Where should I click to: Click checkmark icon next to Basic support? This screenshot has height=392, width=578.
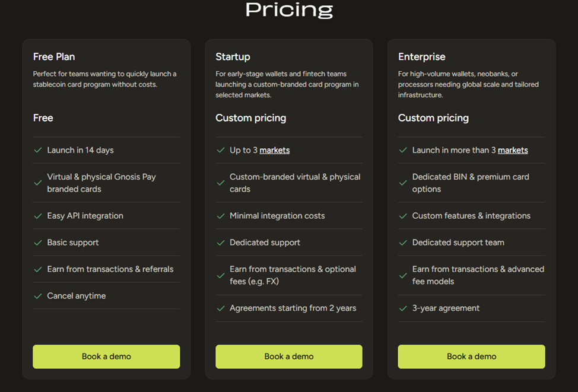click(38, 243)
